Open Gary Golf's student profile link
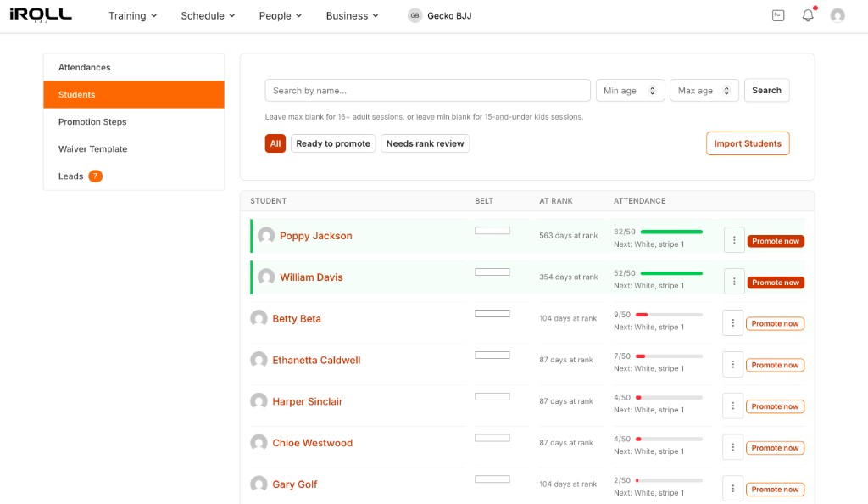Viewport: 868px width, 504px height. (x=294, y=484)
